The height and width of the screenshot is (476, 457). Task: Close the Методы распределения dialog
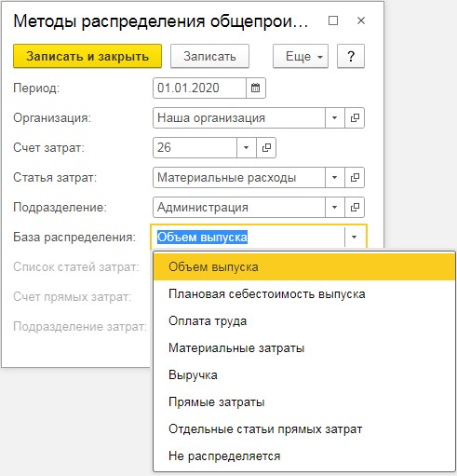pyautogui.click(x=361, y=20)
